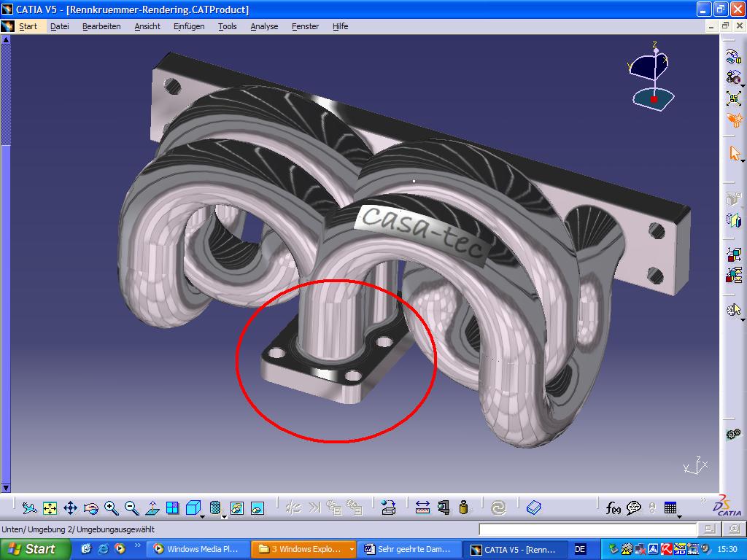
Task: Click the two gears icon in right toolbar
Action: [x=734, y=434]
